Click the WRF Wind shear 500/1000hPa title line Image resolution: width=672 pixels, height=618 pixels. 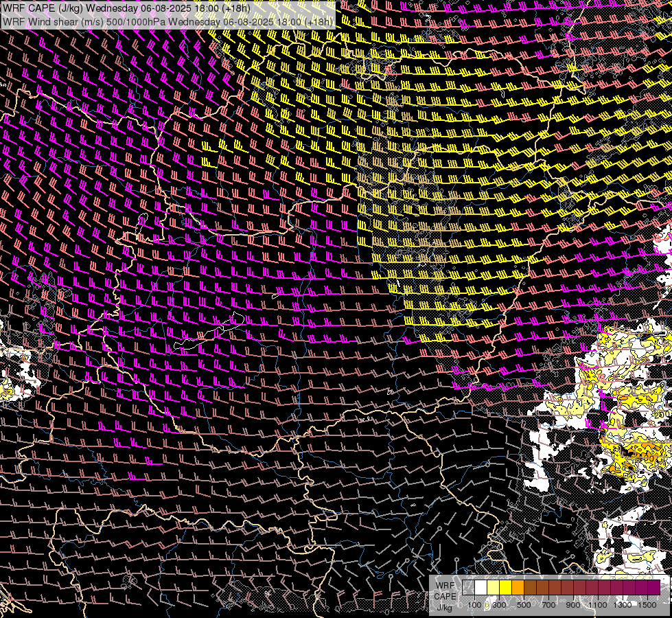point(167,22)
